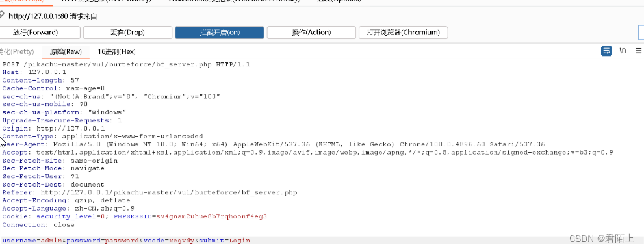Click 打开浏览器(Chromium) button
Image resolution: width=644 pixels, height=249 pixels.
click(x=404, y=33)
